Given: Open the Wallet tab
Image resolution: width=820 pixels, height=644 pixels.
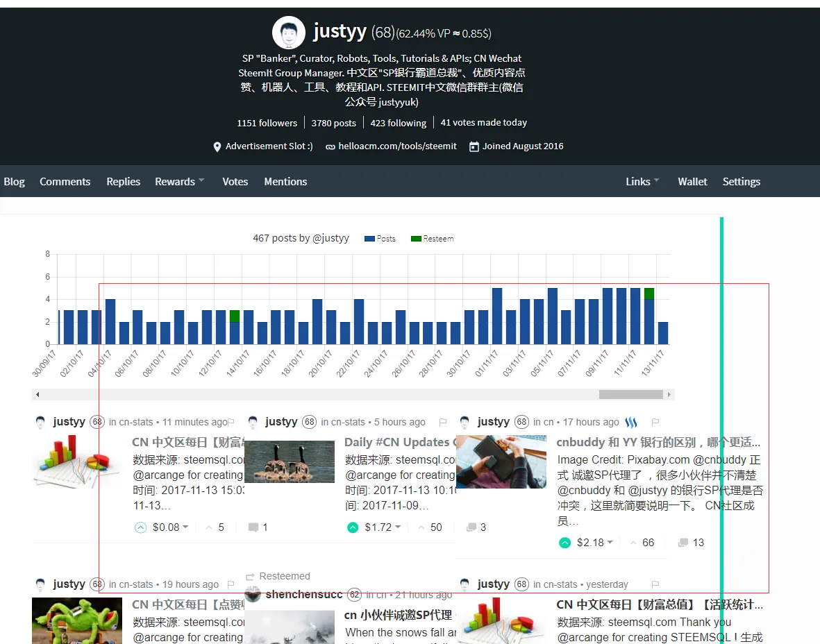Looking at the screenshot, I should [692, 181].
